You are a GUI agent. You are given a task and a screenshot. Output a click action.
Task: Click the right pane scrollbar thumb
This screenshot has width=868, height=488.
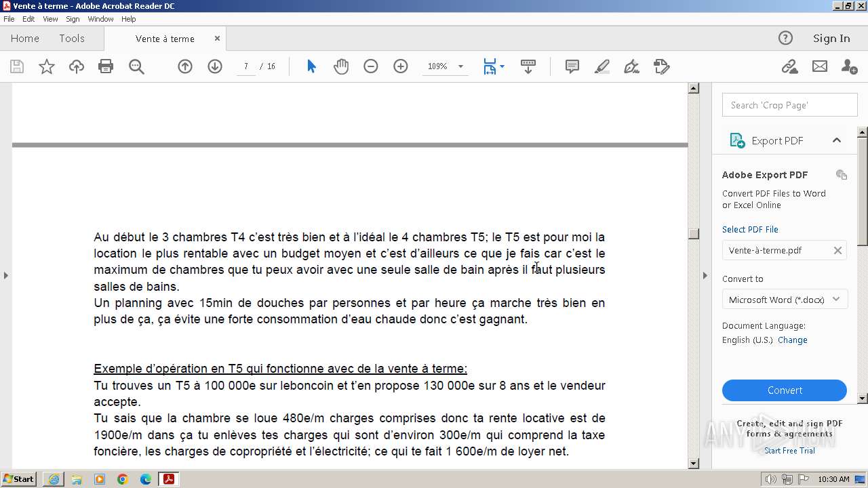tap(863, 191)
